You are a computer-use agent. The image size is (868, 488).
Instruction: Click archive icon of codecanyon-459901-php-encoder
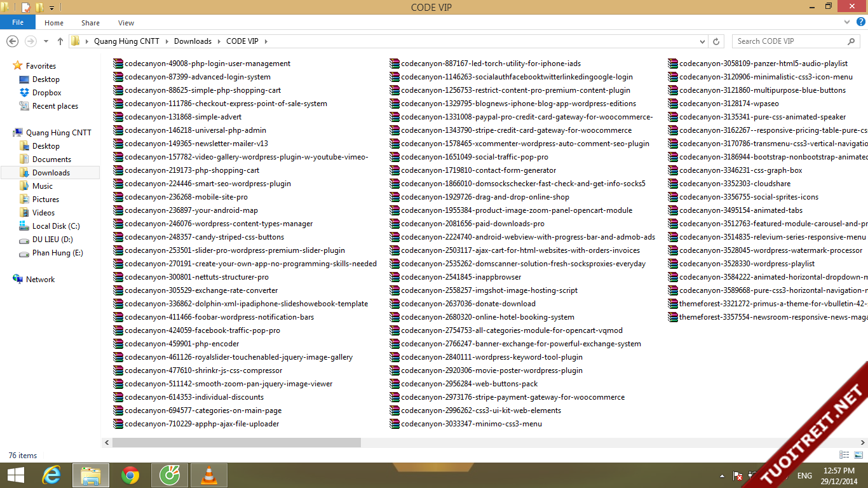point(118,343)
